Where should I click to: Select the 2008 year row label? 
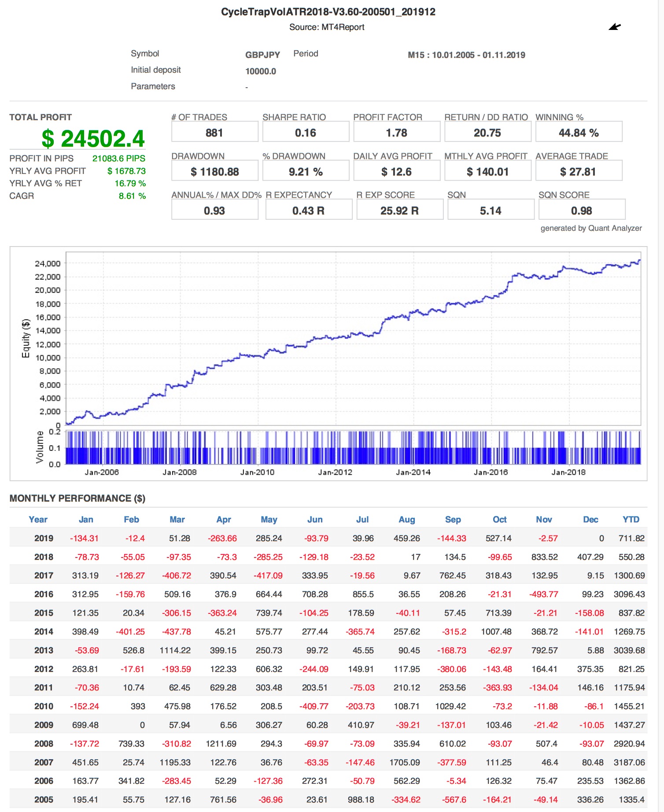(44, 743)
